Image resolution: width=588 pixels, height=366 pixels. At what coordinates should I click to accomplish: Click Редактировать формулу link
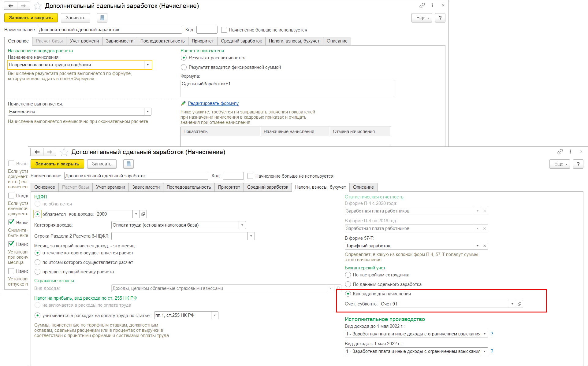point(213,103)
